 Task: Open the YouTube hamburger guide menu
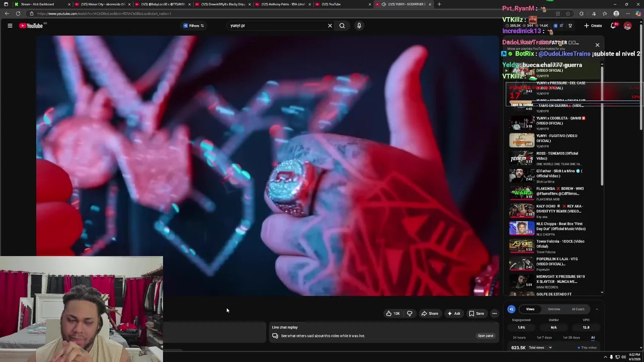10,26
